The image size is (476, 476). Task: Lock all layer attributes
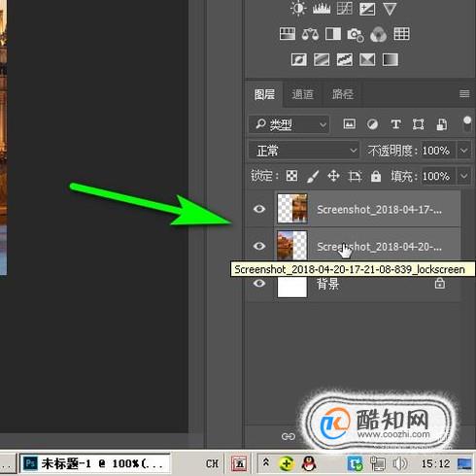[x=376, y=176]
